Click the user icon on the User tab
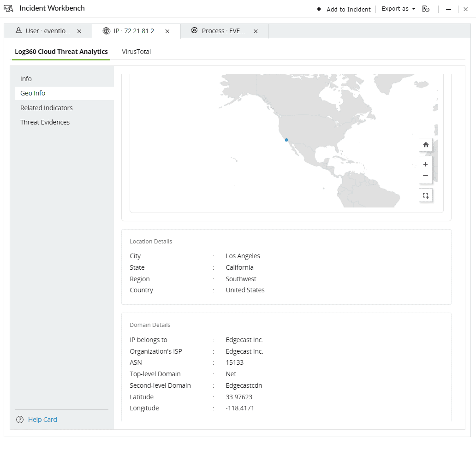Viewport: 476px width, 450px height. (x=18, y=31)
